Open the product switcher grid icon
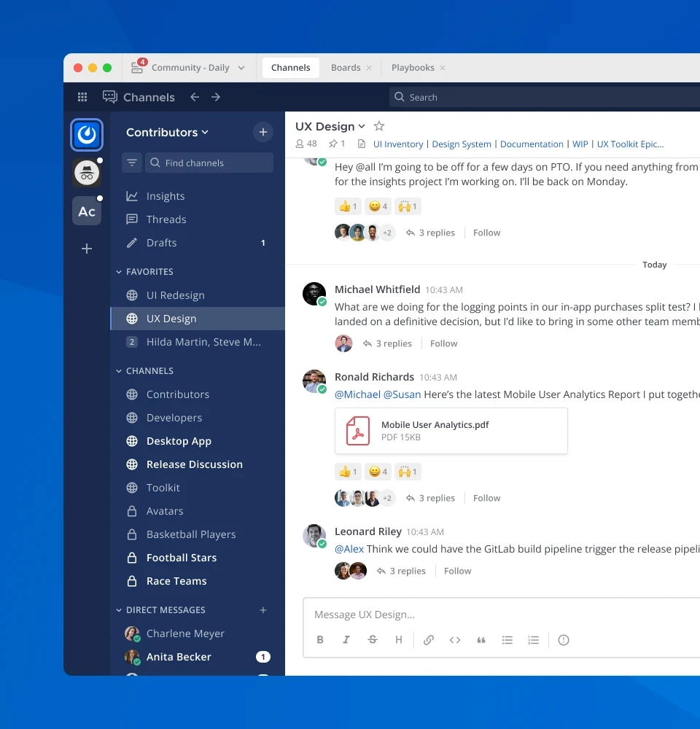This screenshot has width=700, height=729. pyautogui.click(x=82, y=97)
